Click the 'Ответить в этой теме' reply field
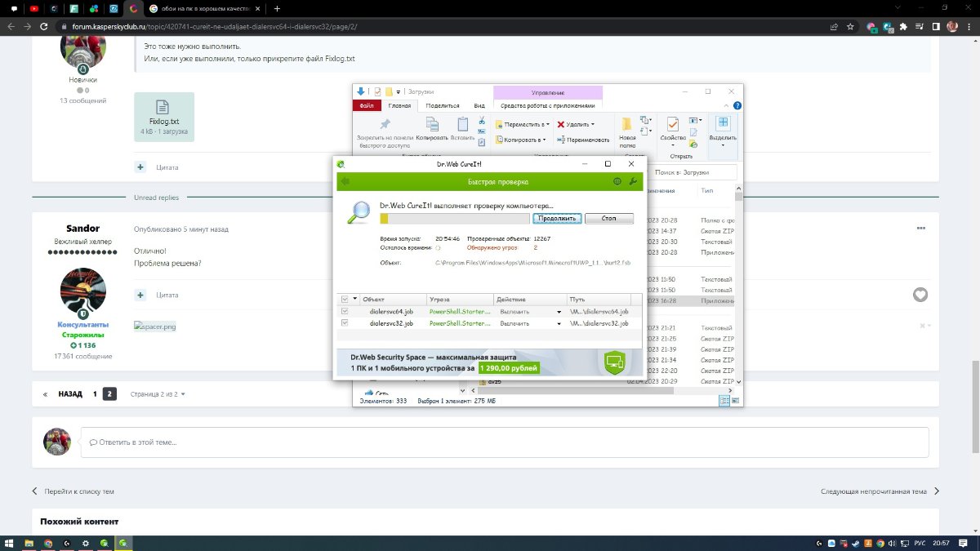Image resolution: width=980 pixels, height=551 pixels. 504,442
